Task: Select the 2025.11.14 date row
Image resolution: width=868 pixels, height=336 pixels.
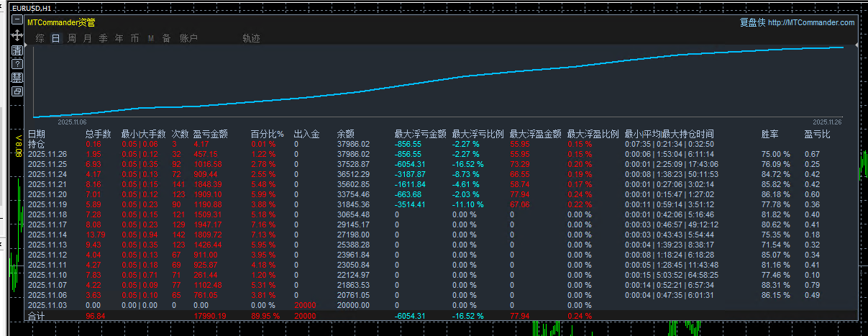Action: pyautogui.click(x=47, y=235)
